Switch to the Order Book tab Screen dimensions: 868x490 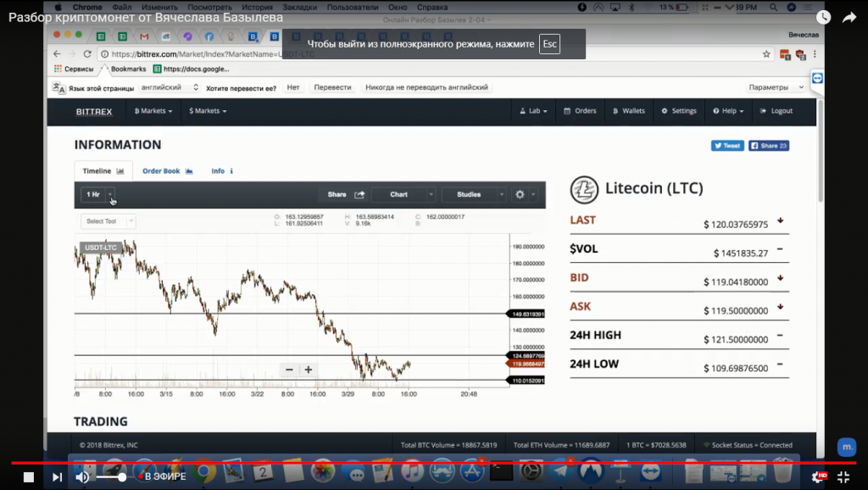(x=168, y=171)
